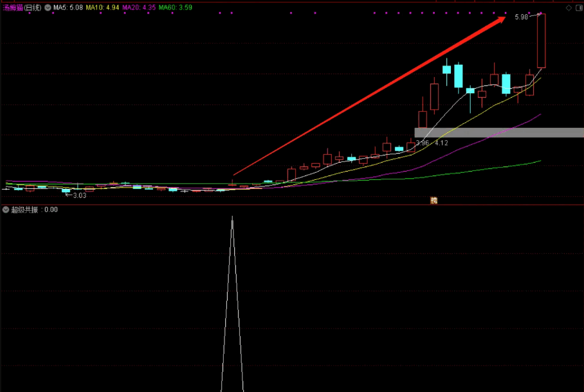Click the 汤姆猫(日线) stock title
This screenshot has width=584, height=392.
[22, 8]
